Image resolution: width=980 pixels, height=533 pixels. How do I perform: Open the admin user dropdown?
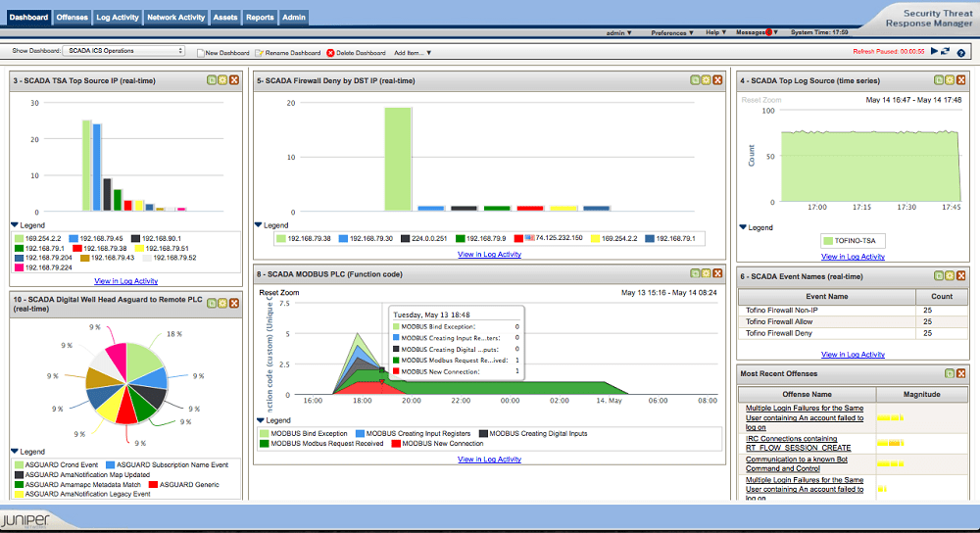click(618, 32)
